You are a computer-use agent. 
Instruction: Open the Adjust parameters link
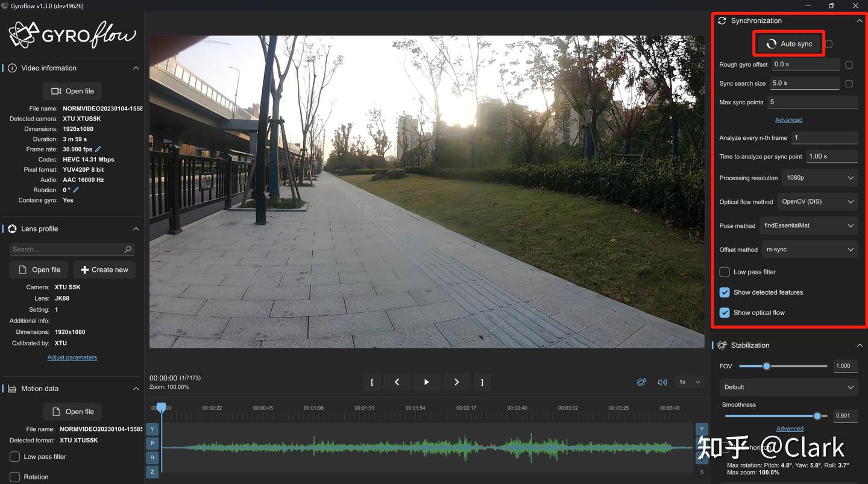tap(72, 357)
